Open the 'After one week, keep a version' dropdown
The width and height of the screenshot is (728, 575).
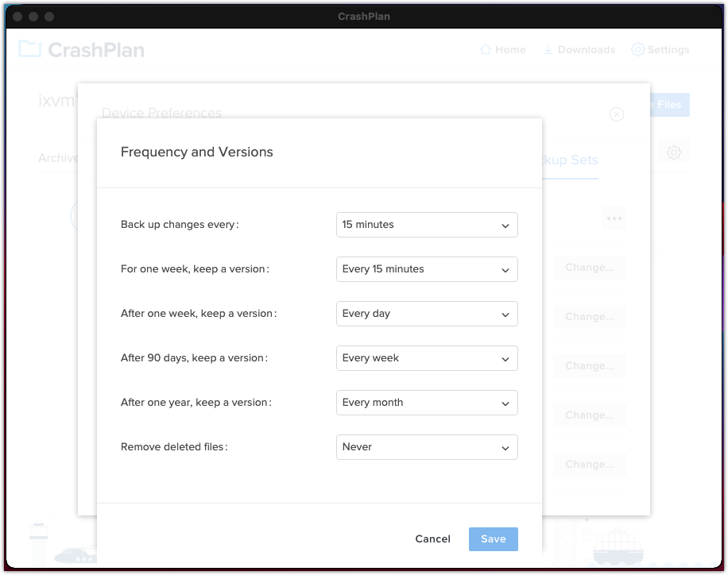point(427,314)
